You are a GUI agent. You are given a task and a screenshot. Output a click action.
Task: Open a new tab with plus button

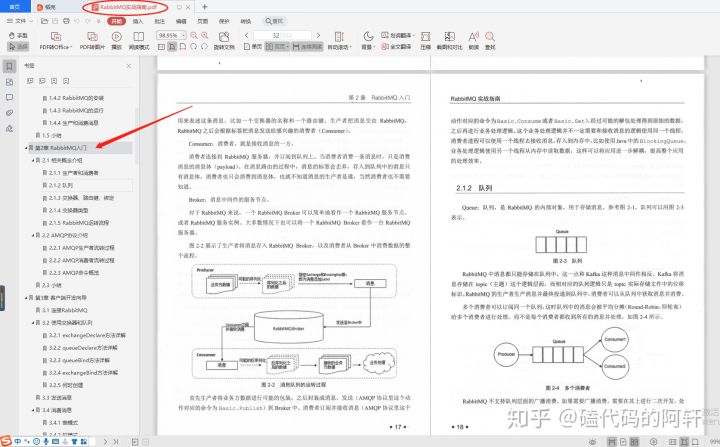pyautogui.click(x=205, y=7)
